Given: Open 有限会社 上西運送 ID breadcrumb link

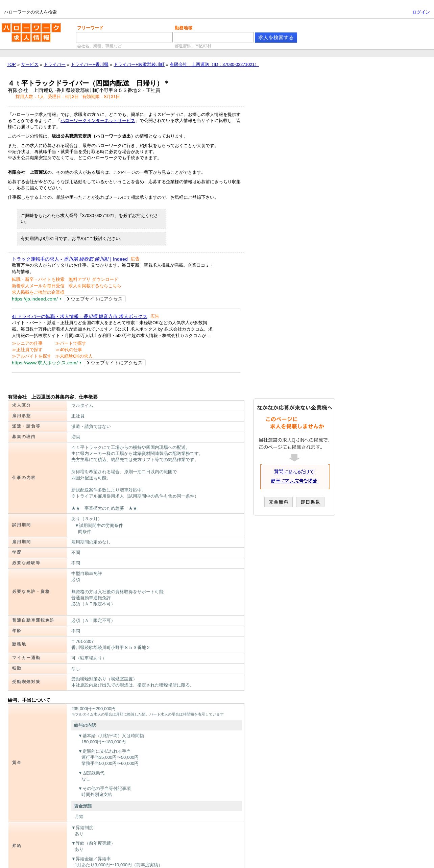Looking at the screenshot, I should click(x=214, y=64).
